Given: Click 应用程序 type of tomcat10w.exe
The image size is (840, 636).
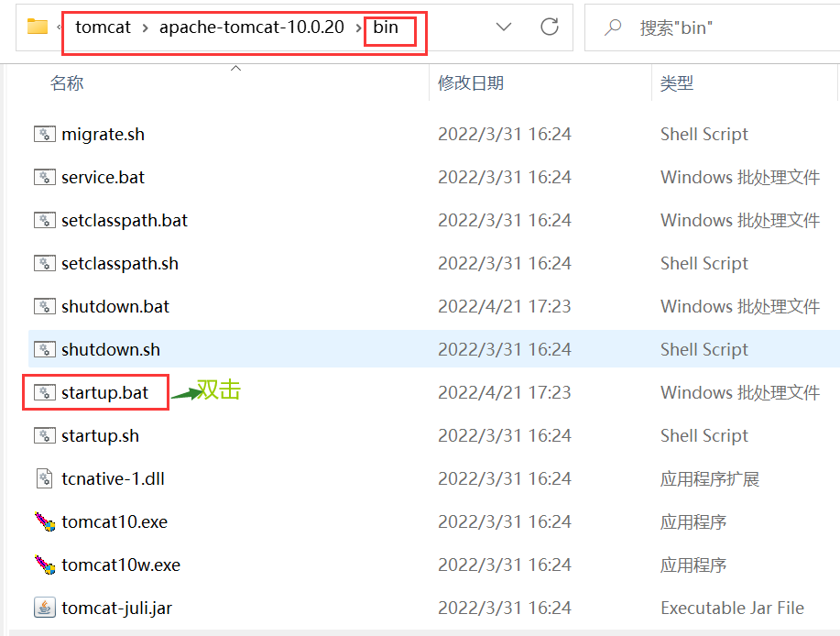Looking at the screenshot, I should click(693, 565).
